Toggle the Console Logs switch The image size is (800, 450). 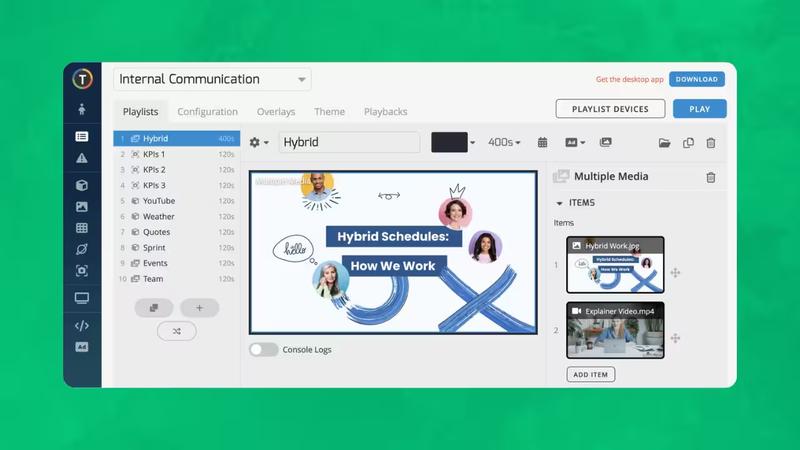pyautogui.click(x=263, y=349)
